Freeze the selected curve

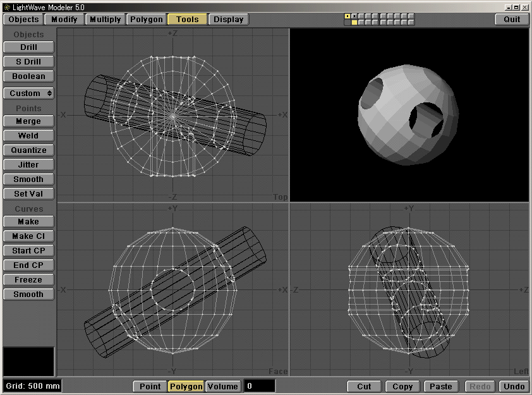pyautogui.click(x=28, y=279)
